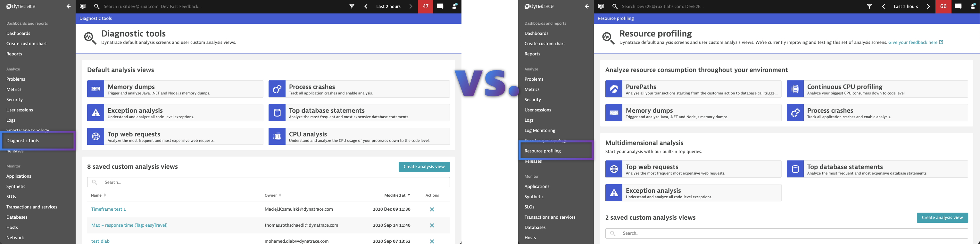Open Security in right sidebar
Image resolution: width=980 pixels, height=244 pixels.
click(x=533, y=100)
